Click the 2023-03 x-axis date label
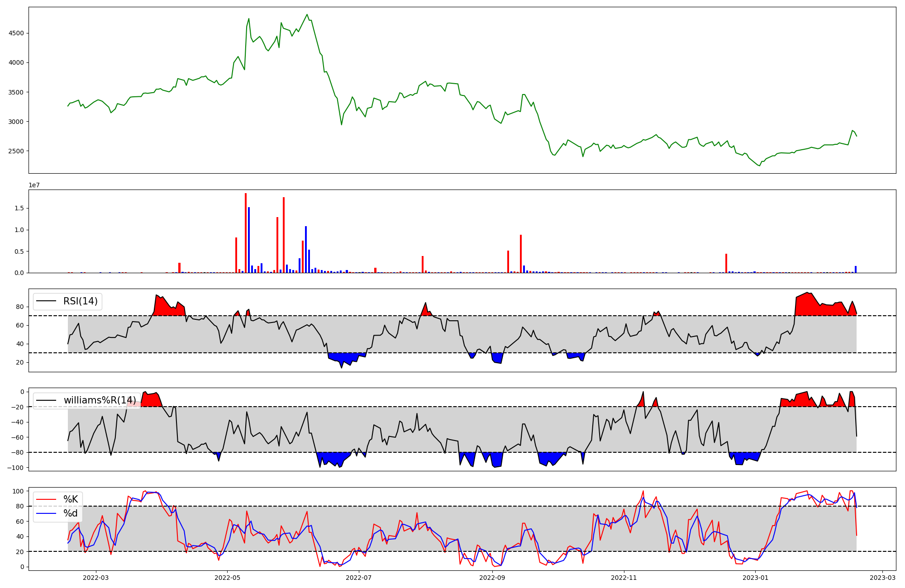Image resolution: width=905 pixels, height=588 pixels. click(883, 577)
